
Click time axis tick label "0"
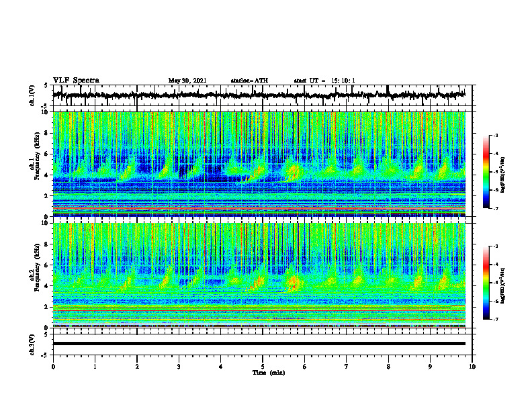point(53,367)
